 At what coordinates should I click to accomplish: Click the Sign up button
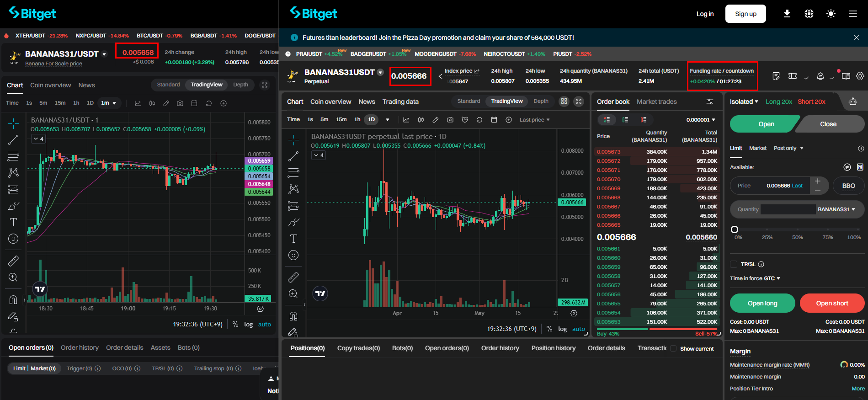[x=746, y=14]
